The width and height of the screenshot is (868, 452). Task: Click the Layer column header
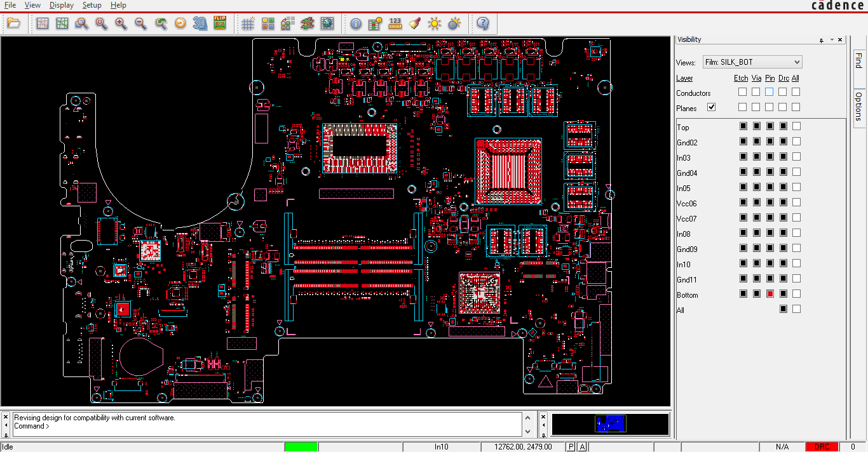click(x=684, y=78)
